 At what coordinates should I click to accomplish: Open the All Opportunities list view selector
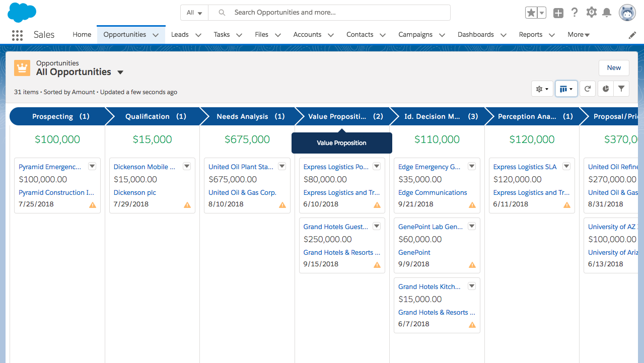[x=120, y=72]
